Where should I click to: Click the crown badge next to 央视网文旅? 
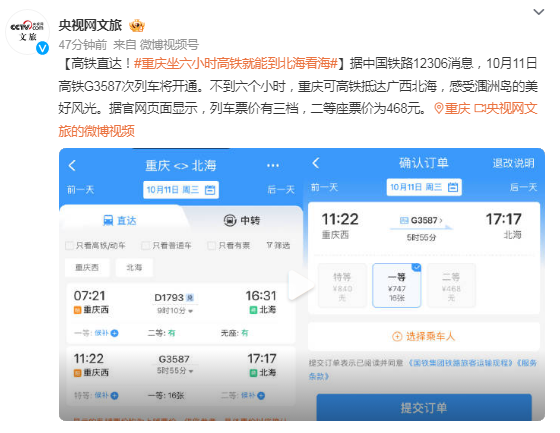(x=137, y=25)
